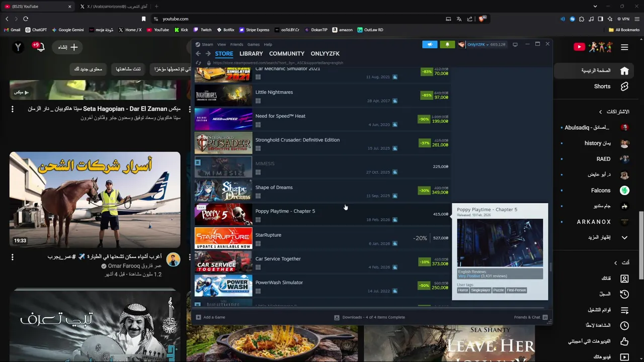Click Add a Game plus icon

point(198,317)
